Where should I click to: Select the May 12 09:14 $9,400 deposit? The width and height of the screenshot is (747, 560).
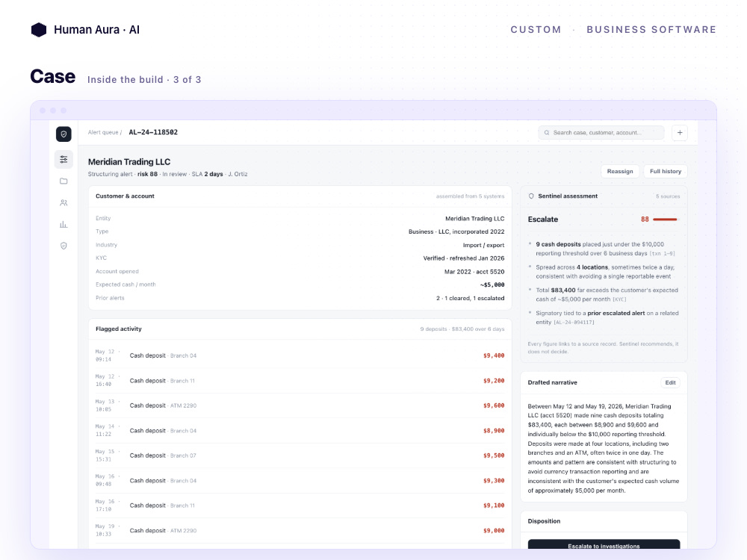(x=300, y=355)
